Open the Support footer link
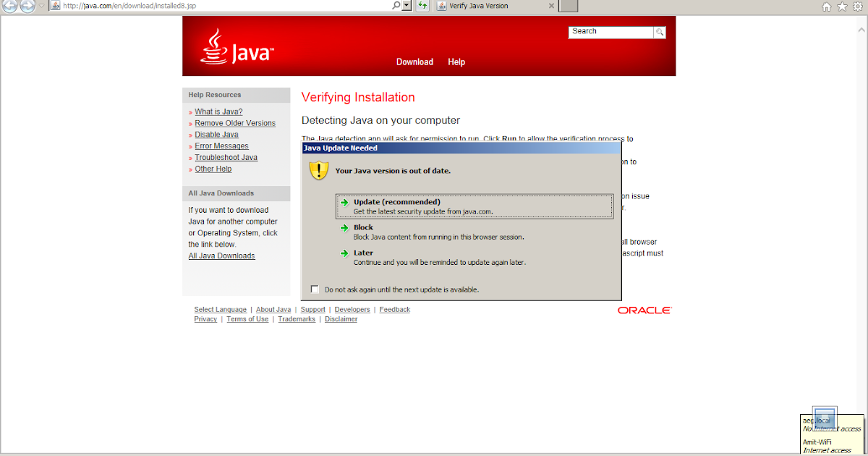This screenshot has width=868, height=456. [x=313, y=310]
